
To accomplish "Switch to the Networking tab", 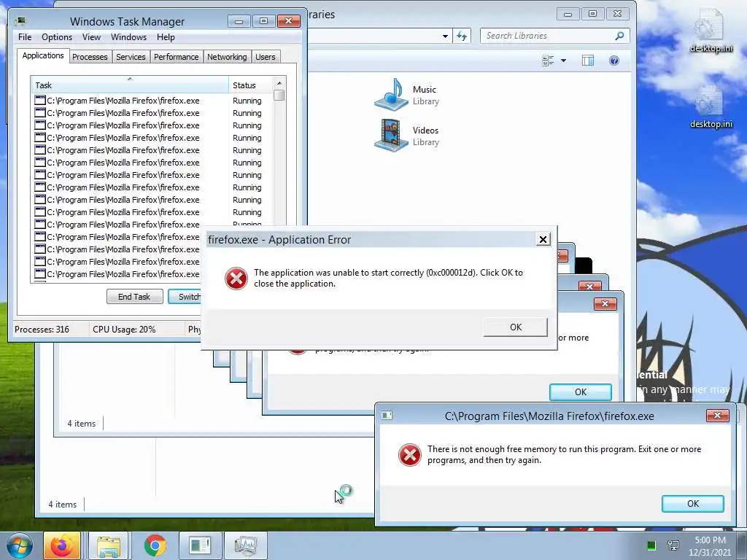I will (x=227, y=57).
